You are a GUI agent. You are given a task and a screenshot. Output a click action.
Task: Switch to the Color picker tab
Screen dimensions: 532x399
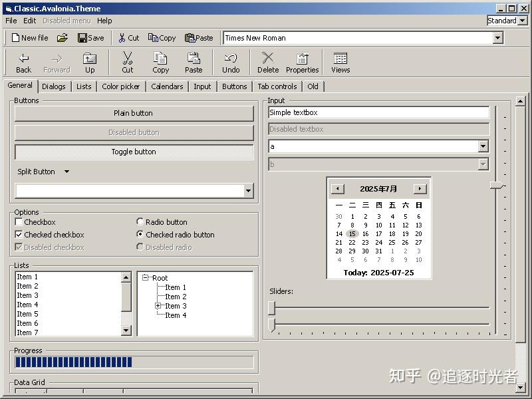[x=120, y=86]
